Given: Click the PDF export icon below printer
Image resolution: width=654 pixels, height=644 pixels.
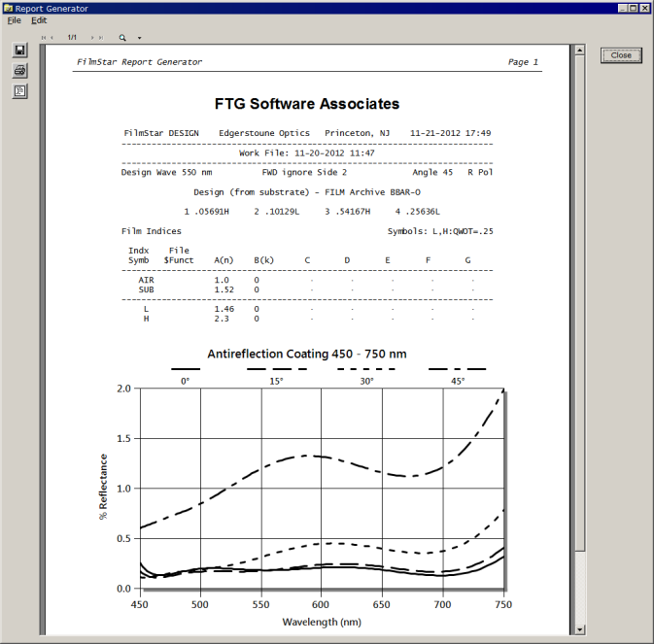Looking at the screenshot, I should click(19, 91).
